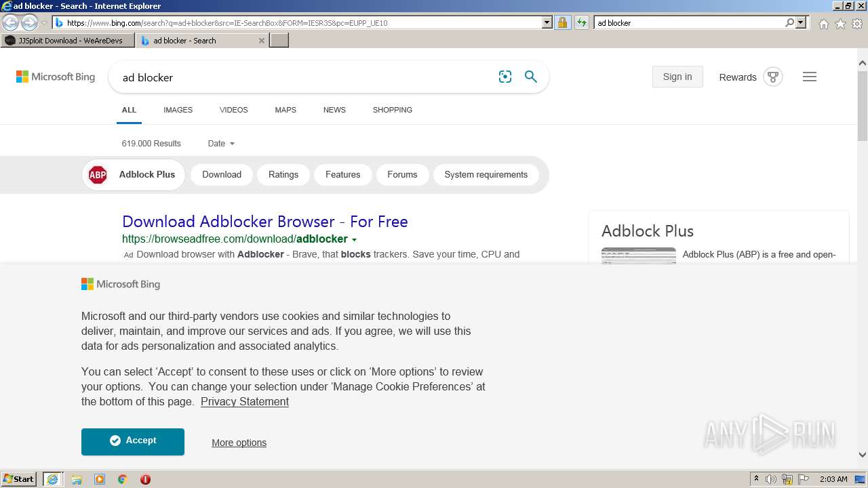
Task: Click the scrollbar up arrow
Action: coord(862,64)
